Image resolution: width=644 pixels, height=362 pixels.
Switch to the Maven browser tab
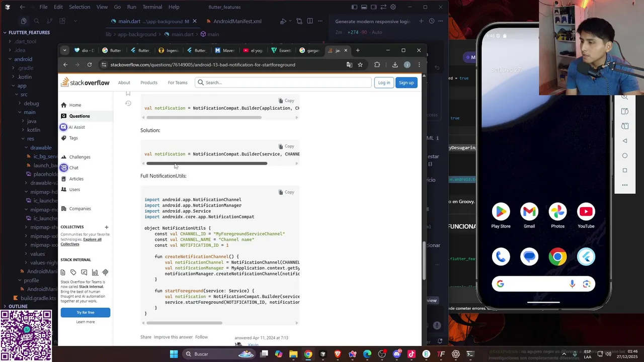[224, 50]
